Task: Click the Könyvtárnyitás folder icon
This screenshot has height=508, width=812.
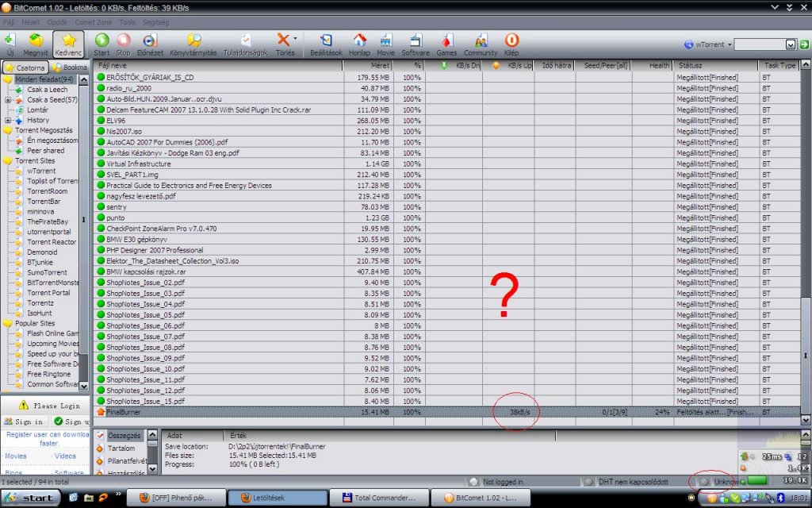Action: (193, 40)
